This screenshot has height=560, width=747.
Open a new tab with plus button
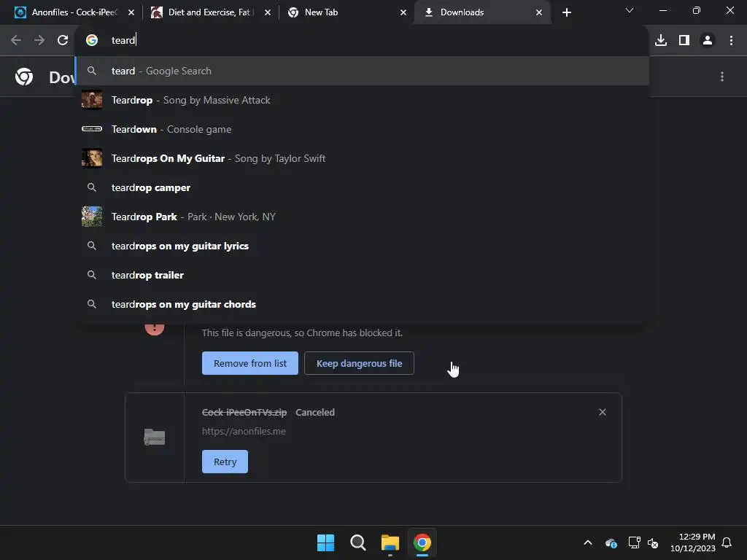566,12
